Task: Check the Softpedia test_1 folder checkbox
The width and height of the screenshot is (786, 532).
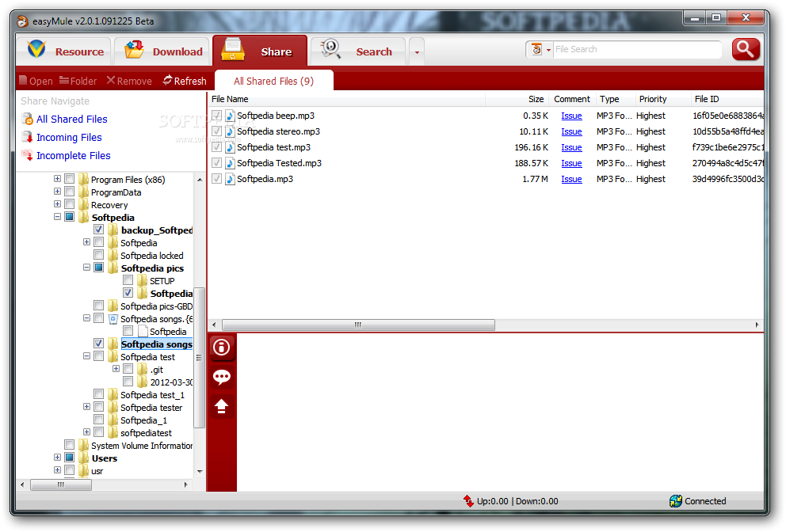Action: click(x=99, y=394)
